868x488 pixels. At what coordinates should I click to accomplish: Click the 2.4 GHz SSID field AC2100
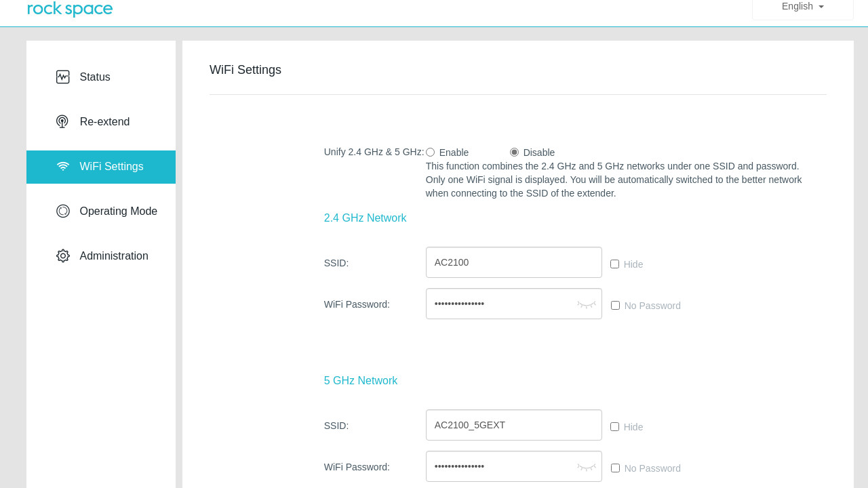click(x=513, y=262)
